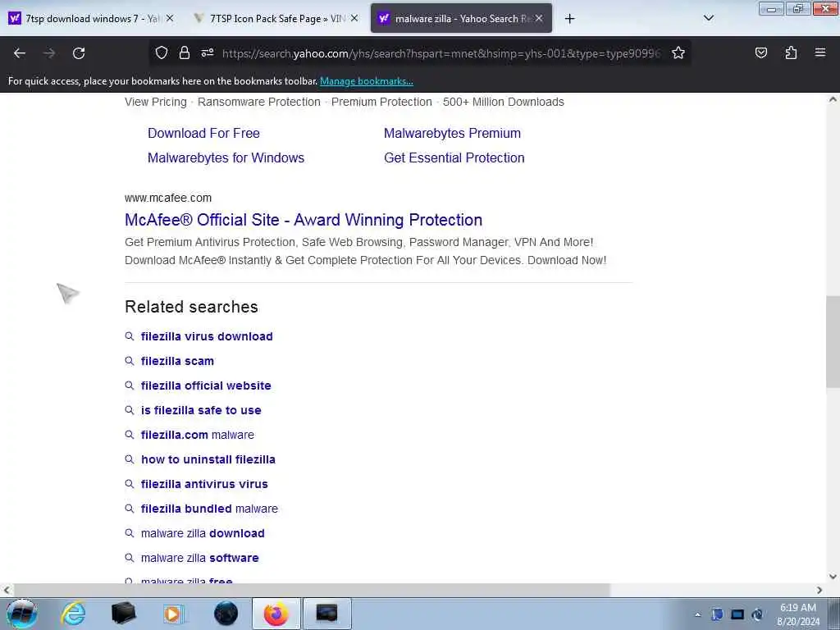The width and height of the screenshot is (840, 630).
Task: Open the black folder taskbar icon
Action: point(123,614)
